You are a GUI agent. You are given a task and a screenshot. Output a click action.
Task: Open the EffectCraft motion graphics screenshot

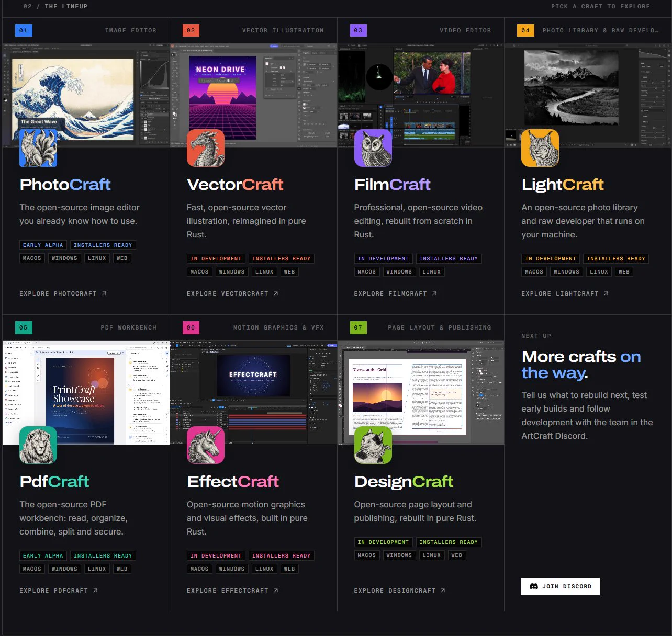[x=253, y=392]
